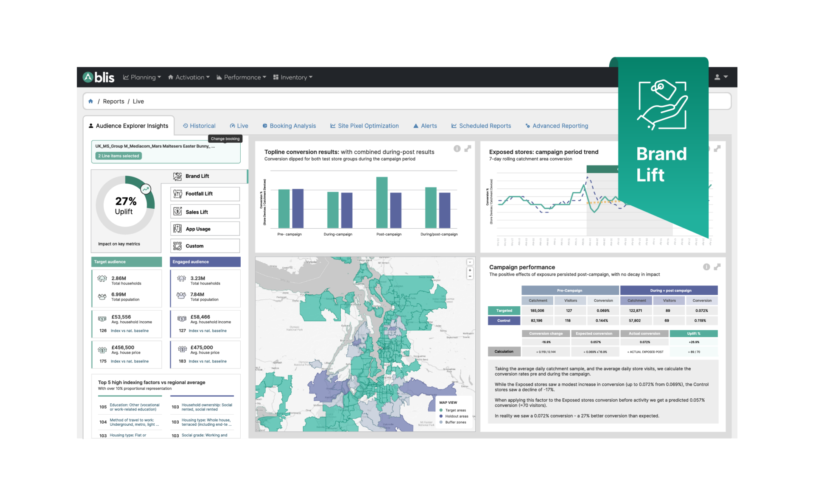This screenshot has height=504, width=816.
Task: Switch to the Live tab
Action: [239, 126]
